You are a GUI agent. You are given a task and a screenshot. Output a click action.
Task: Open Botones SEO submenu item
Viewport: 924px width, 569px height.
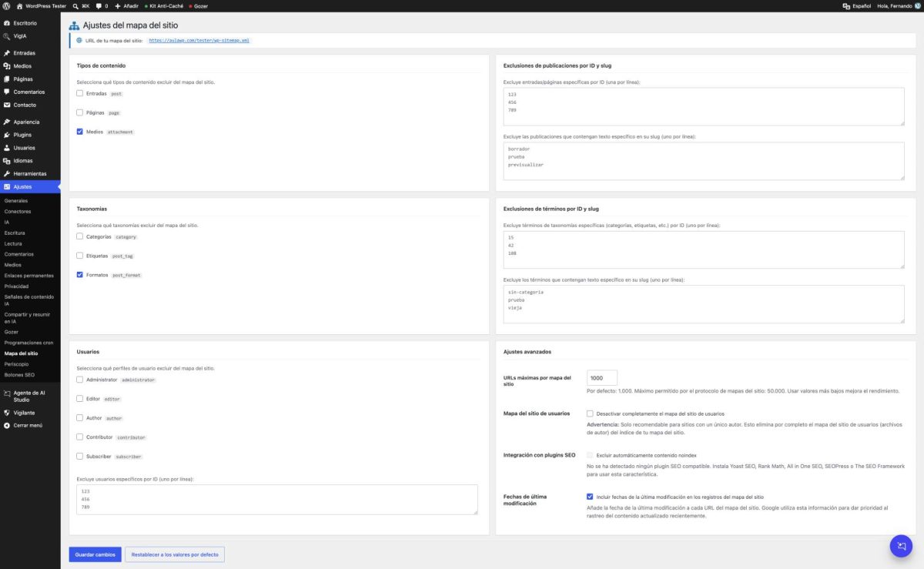19,375
